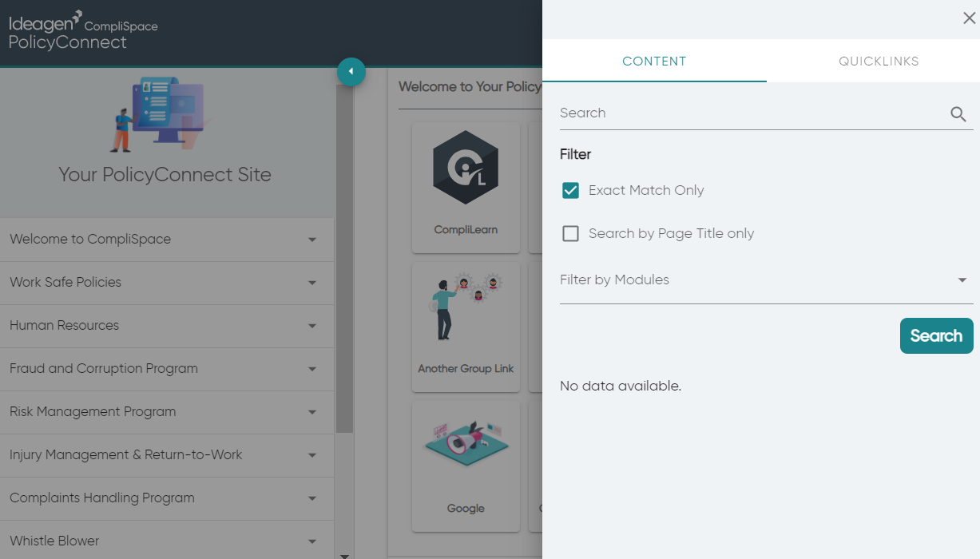This screenshot has height=559, width=980.
Task: Enable Search by Page Title only
Action: click(x=570, y=233)
